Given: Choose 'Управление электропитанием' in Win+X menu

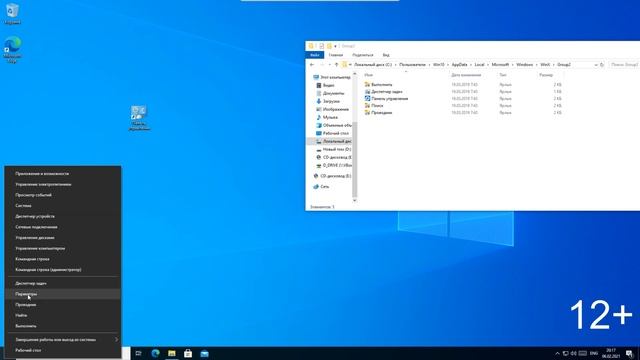Looking at the screenshot, I should [63, 184].
